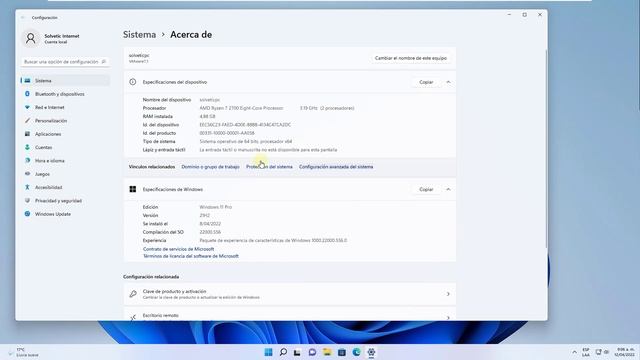Copy the Especificaciones del dispositivo details

pyautogui.click(x=426, y=82)
